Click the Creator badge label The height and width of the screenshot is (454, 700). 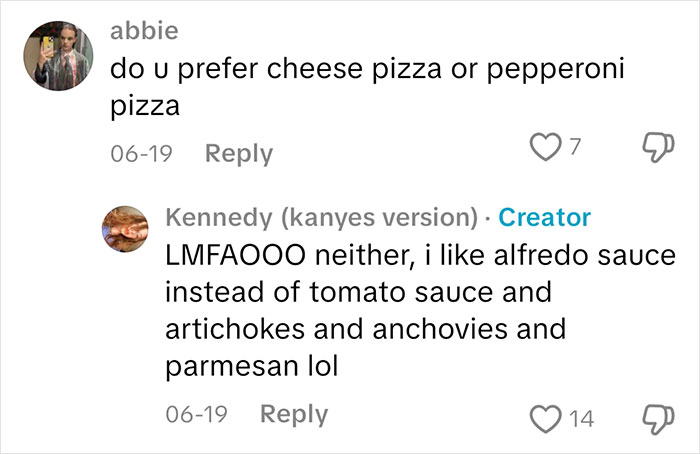[544, 217]
